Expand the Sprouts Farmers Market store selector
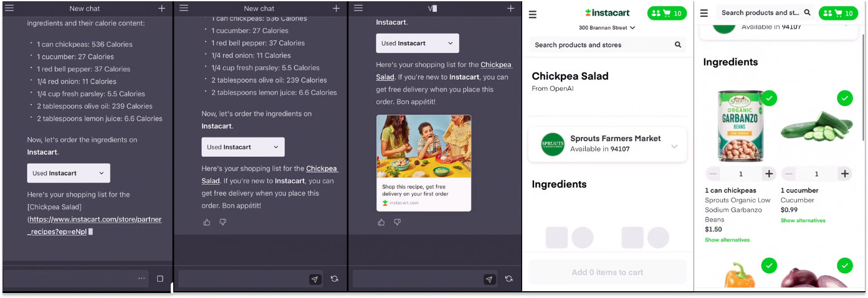 [x=608, y=144]
